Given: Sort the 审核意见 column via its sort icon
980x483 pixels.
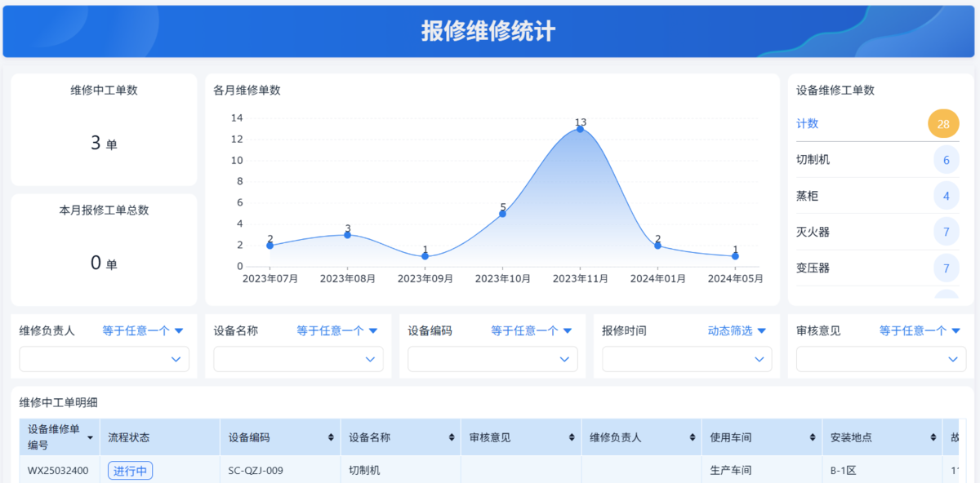Looking at the screenshot, I should (572, 436).
